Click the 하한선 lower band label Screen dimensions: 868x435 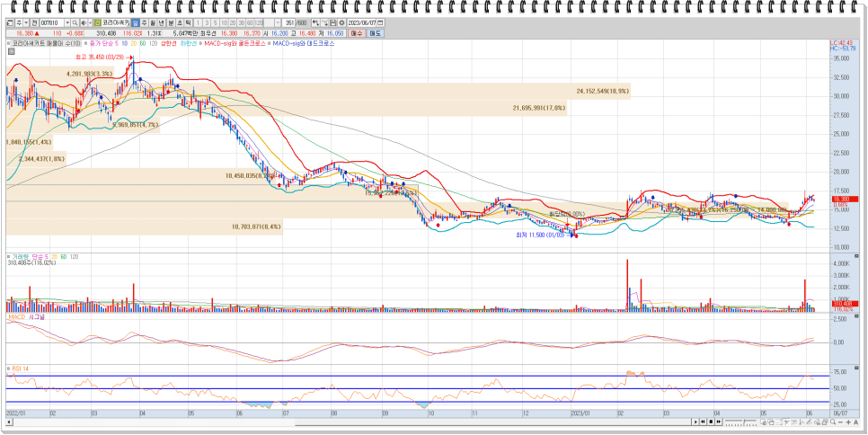pyautogui.click(x=188, y=42)
